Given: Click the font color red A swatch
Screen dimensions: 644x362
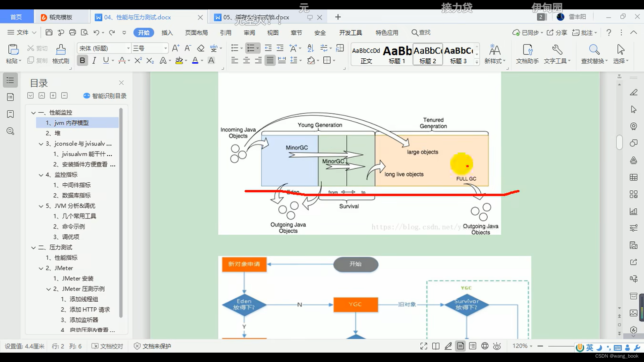Looking at the screenshot, I should click(195, 60).
